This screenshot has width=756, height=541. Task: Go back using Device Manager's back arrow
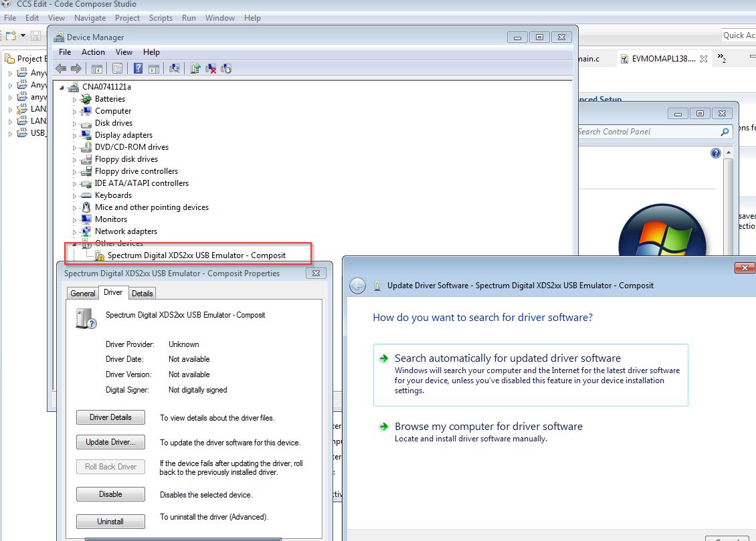click(x=62, y=68)
